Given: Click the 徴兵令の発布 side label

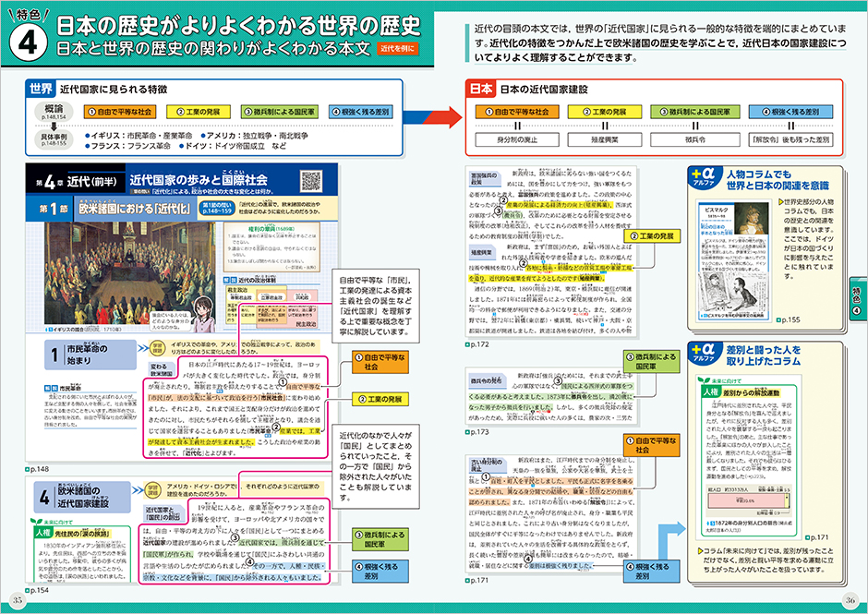Looking at the screenshot, I should click(x=486, y=380).
